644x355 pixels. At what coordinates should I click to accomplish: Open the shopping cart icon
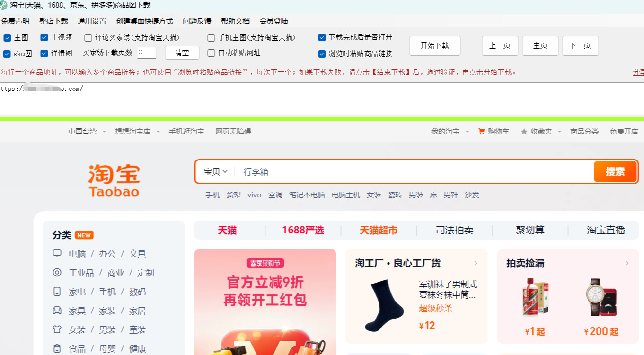[482, 131]
